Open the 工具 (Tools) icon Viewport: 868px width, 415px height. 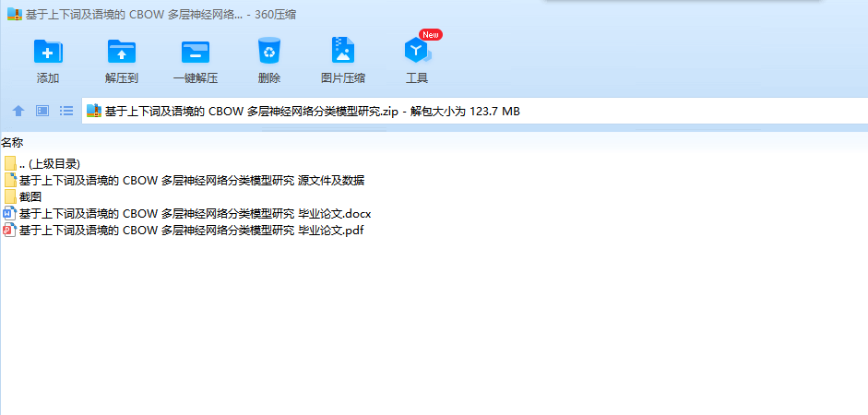coord(417,51)
